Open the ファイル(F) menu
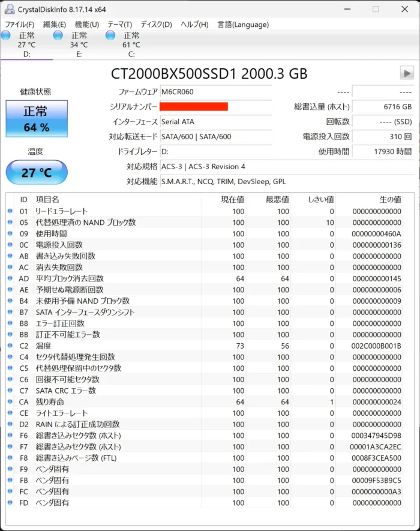Image resolution: width=420 pixels, height=531 pixels. pyautogui.click(x=19, y=25)
